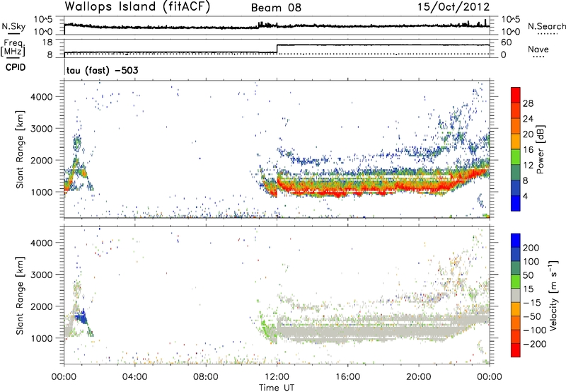
Task: Select the 'Beam 08' heading text
Action: tap(276, 8)
